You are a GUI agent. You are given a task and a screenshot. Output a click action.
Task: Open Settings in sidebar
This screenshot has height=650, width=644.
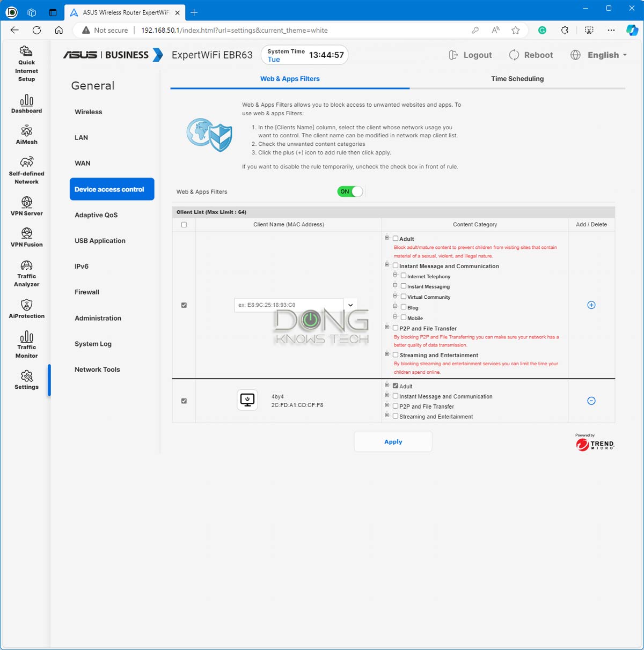[x=26, y=380]
